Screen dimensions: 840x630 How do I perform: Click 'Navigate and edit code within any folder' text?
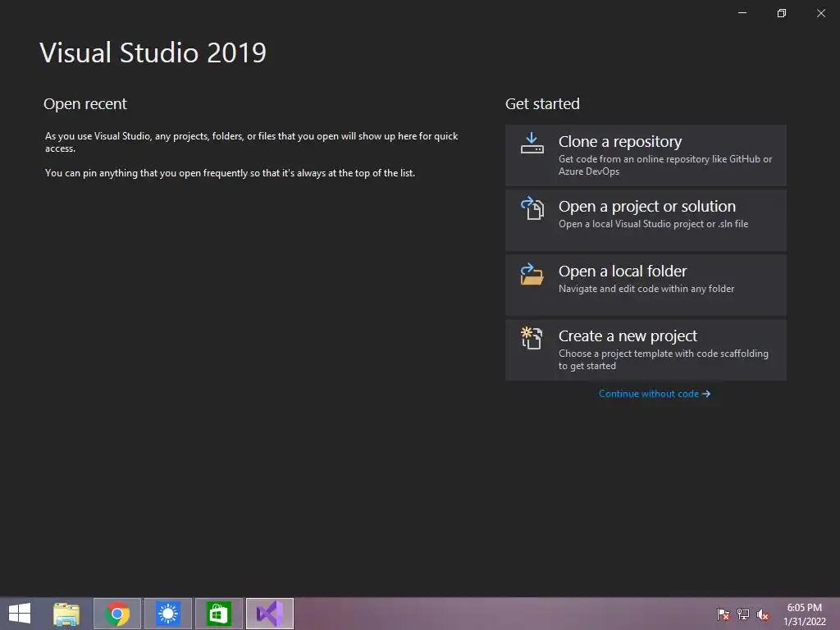pos(646,289)
